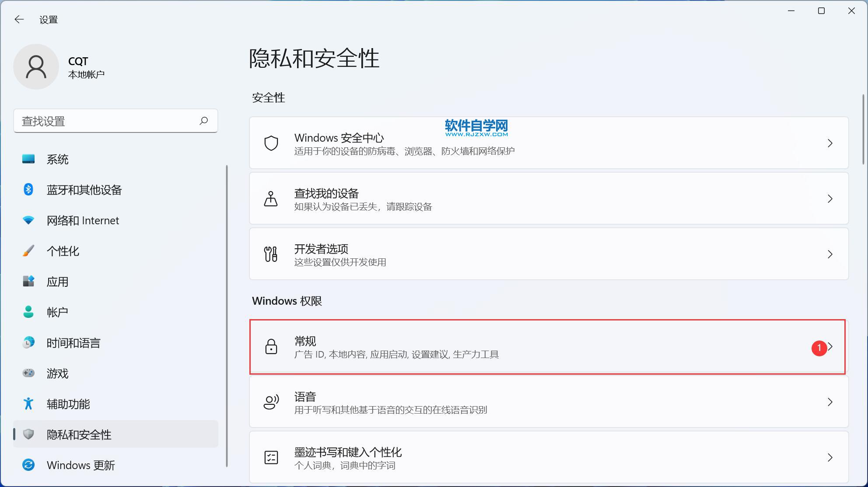The width and height of the screenshot is (868, 487).
Task: Go to 网络和 Internet settings
Action: click(x=83, y=220)
